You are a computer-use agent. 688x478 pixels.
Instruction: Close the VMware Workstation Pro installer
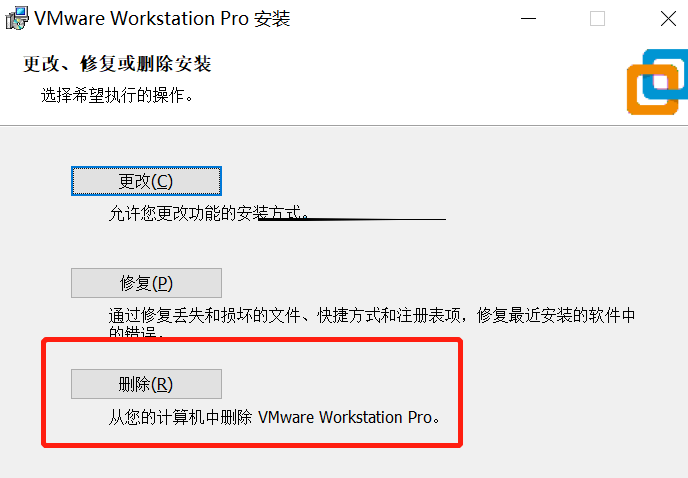point(668,18)
